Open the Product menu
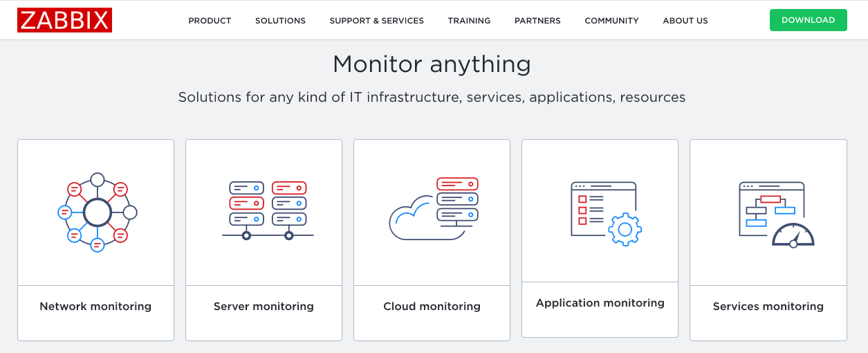The image size is (868, 353). tap(210, 21)
